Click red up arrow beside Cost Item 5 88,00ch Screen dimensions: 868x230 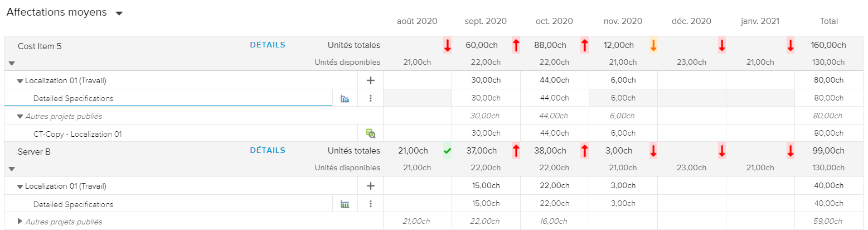(x=584, y=46)
